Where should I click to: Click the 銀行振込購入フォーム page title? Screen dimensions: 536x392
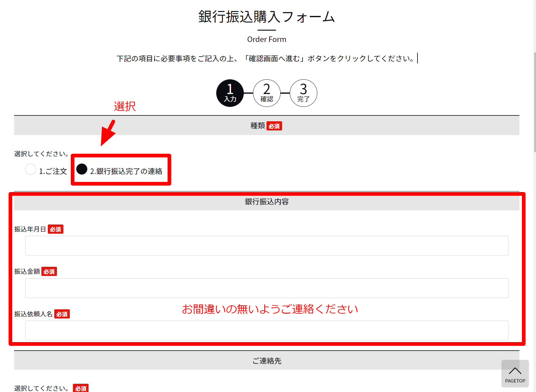coord(266,17)
